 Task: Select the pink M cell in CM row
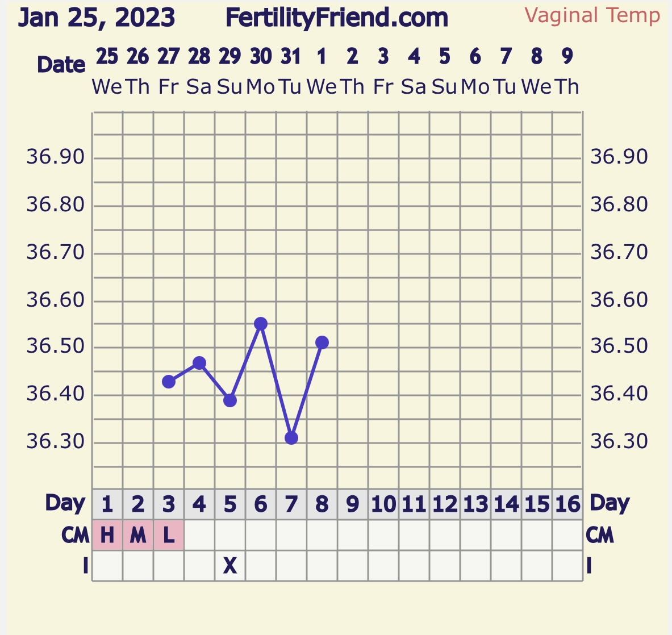(x=138, y=535)
